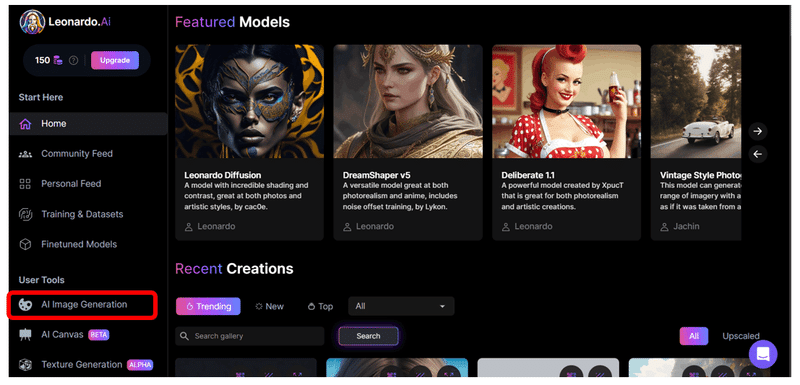
Task: Click the flame icon in Trending tab
Action: [x=189, y=307]
